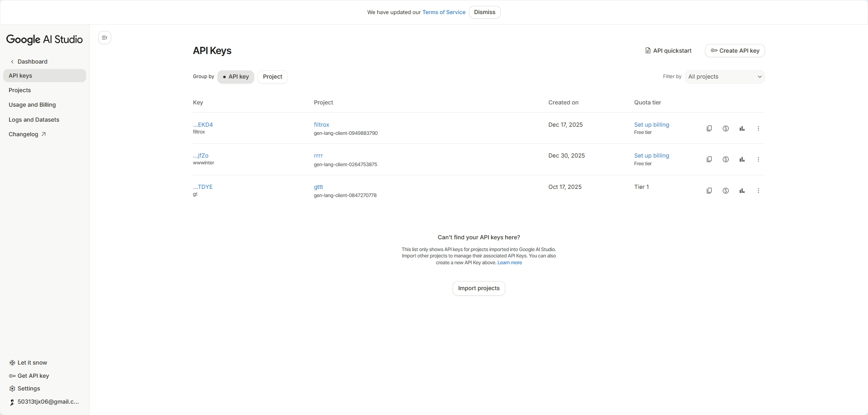Click the Key column header
The width and height of the screenshot is (868, 415).
(x=198, y=103)
